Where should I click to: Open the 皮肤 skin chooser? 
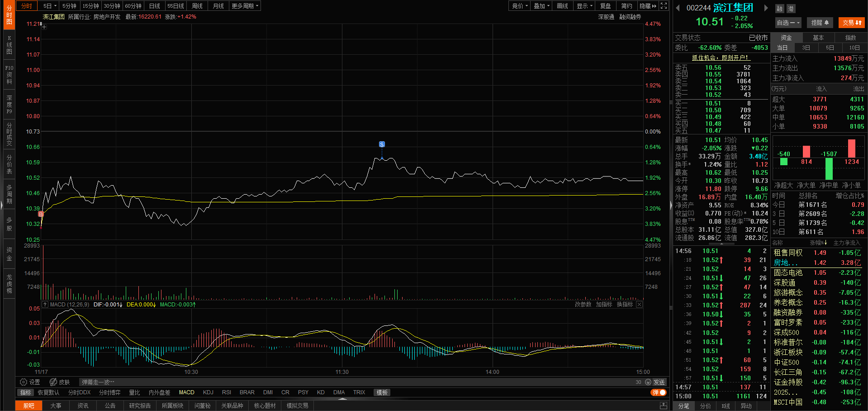point(60,382)
